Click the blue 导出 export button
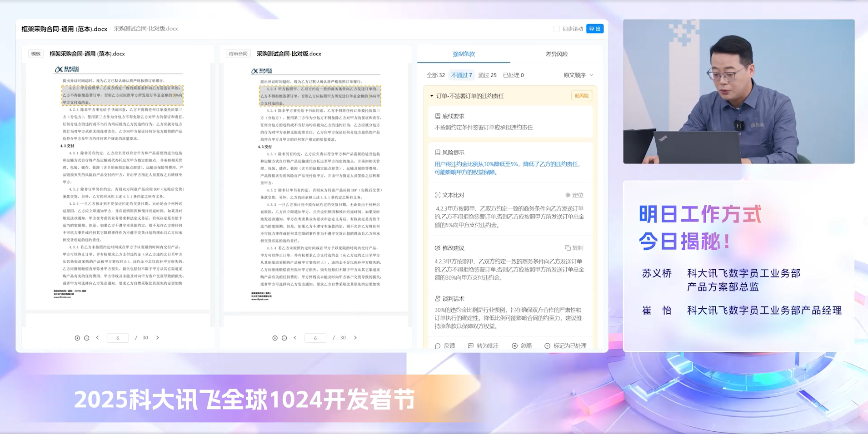The image size is (868, 434). 594,29
